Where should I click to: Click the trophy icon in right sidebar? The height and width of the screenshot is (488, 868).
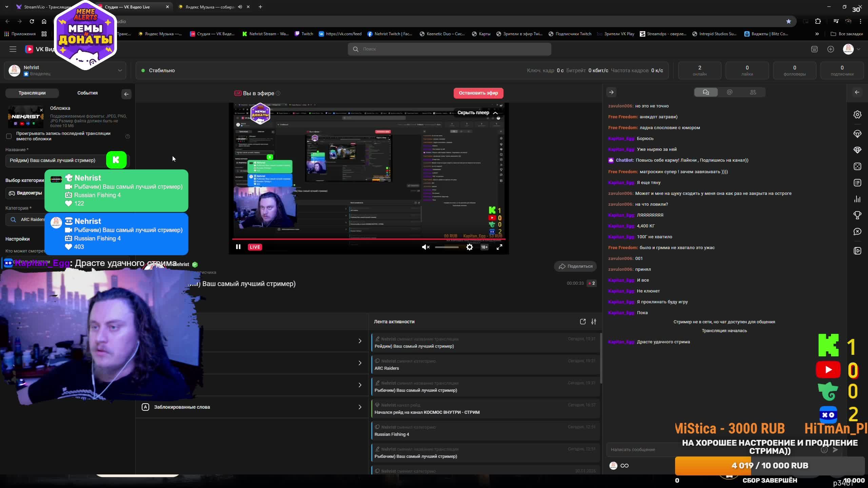click(x=857, y=215)
